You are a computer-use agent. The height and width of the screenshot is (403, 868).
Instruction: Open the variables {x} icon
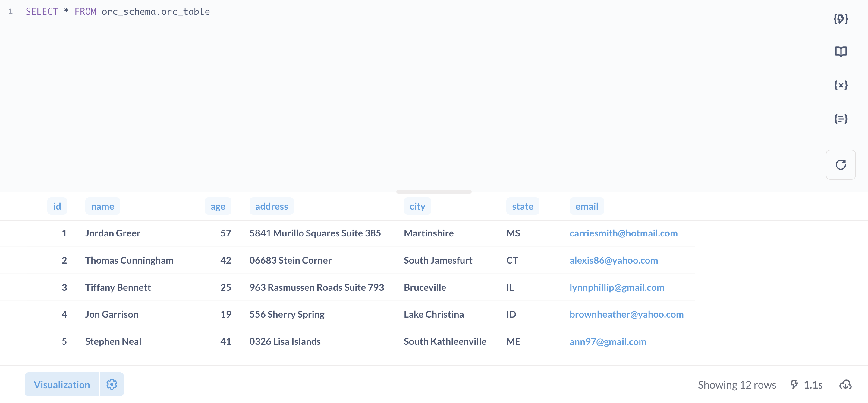click(840, 85)
